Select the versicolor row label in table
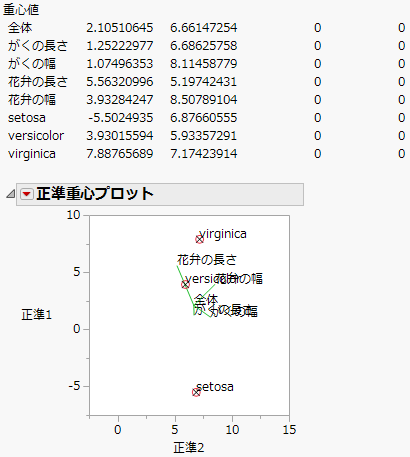 point(36,136)
